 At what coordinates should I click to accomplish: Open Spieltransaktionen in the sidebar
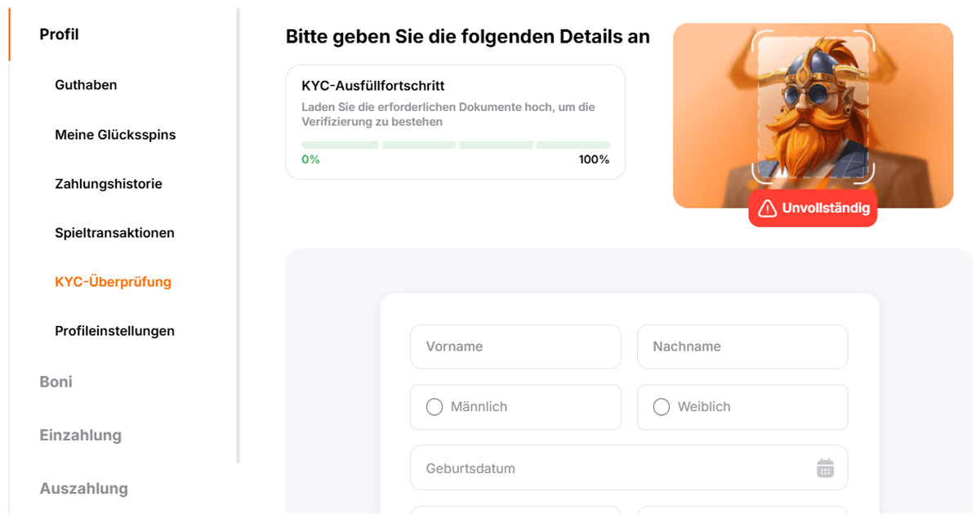(x=114, y=233)
